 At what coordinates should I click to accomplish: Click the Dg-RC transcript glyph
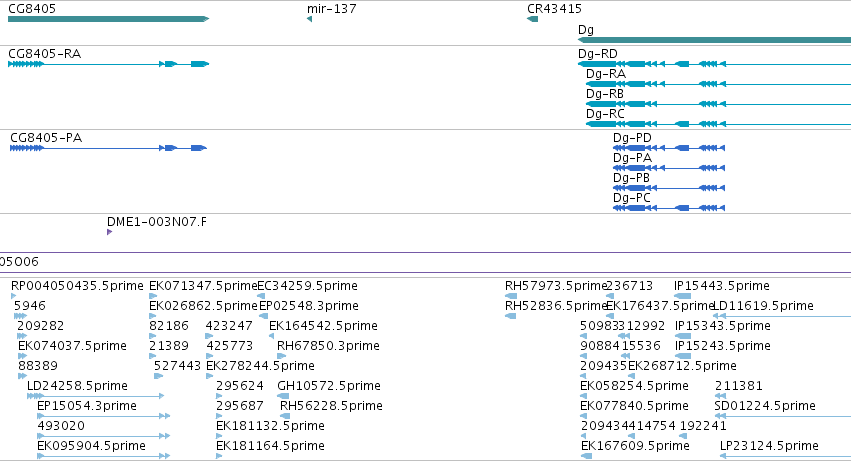[719, 124]
